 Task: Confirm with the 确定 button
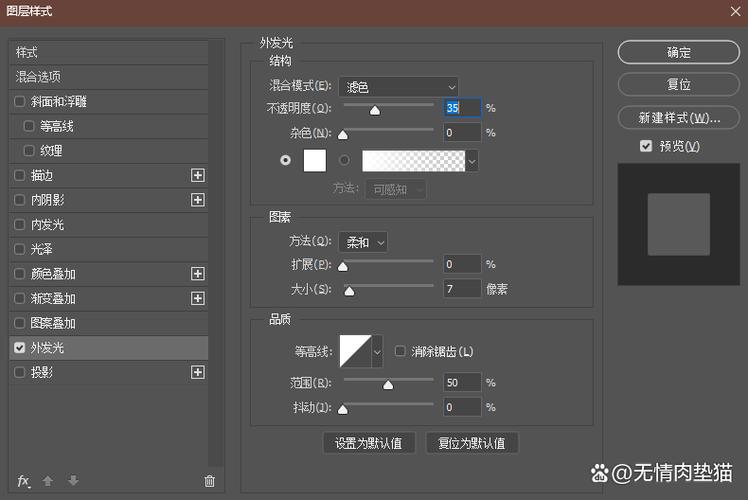tap(679, 52)
